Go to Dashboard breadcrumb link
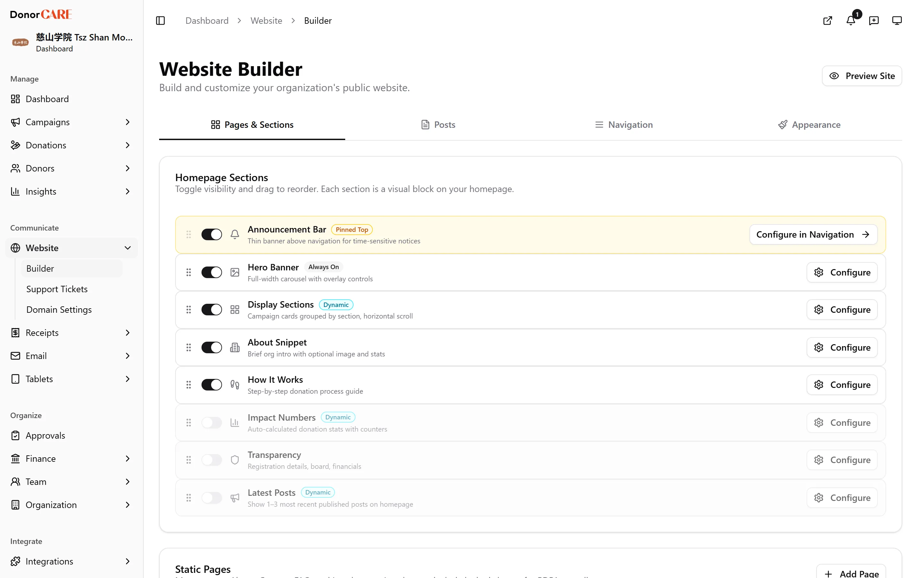 tap(207, 21)
